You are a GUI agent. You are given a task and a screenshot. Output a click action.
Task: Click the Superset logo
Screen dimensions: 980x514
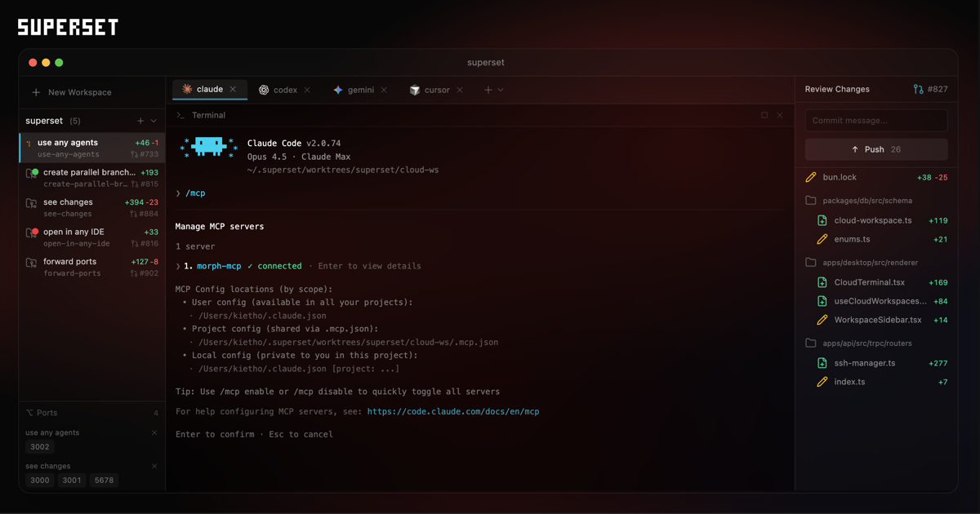pyautogui.click(x=67, y=26)
